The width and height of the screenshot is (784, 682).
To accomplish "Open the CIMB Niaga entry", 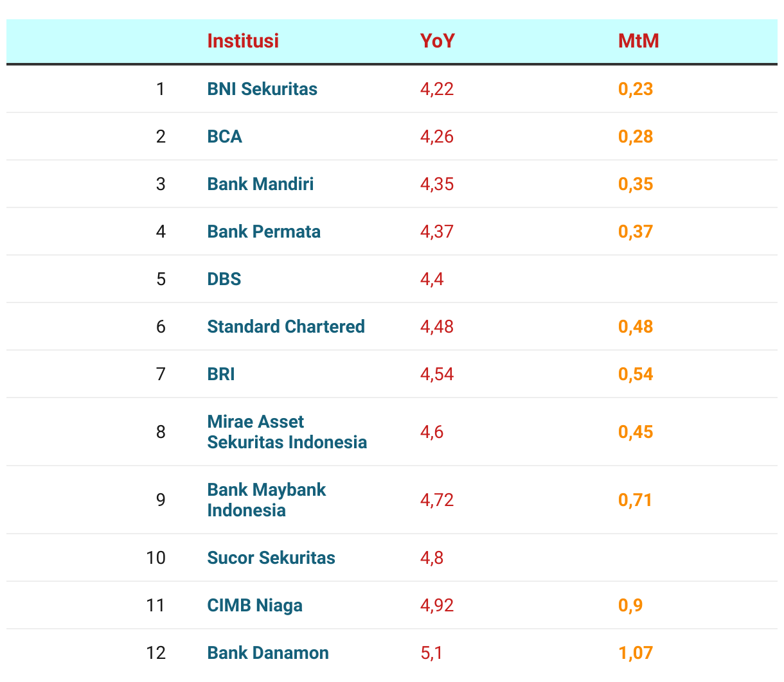I will click(254, 605).
